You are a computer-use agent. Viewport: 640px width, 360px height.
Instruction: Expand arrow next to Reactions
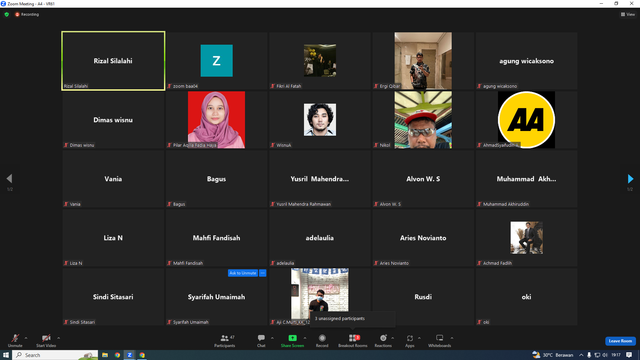(x=393, y=338)
